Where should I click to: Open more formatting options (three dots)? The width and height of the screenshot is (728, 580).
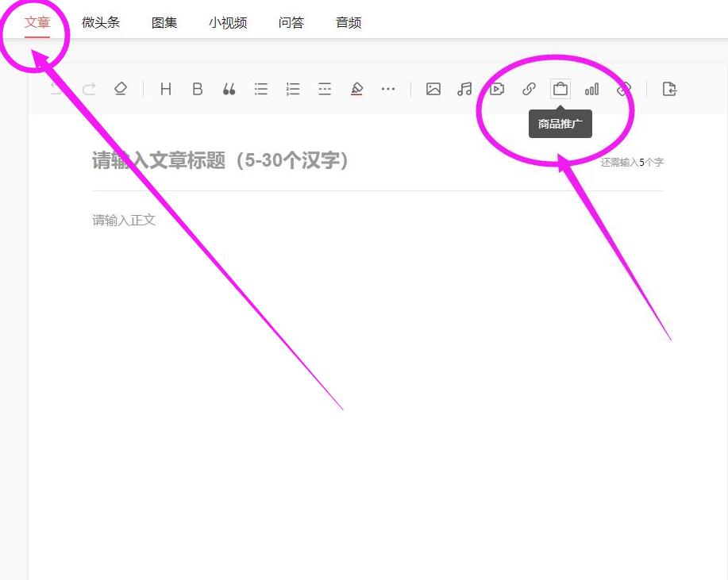point(388,89)
